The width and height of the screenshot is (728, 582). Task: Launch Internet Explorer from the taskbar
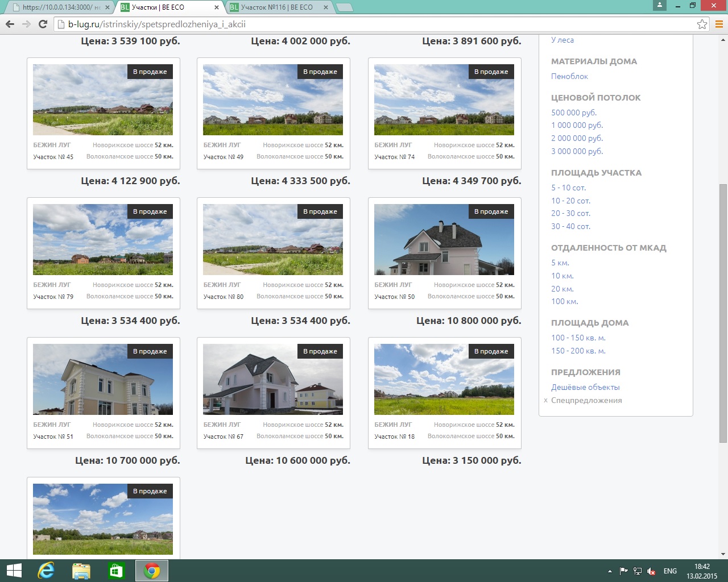click(45, 571)
